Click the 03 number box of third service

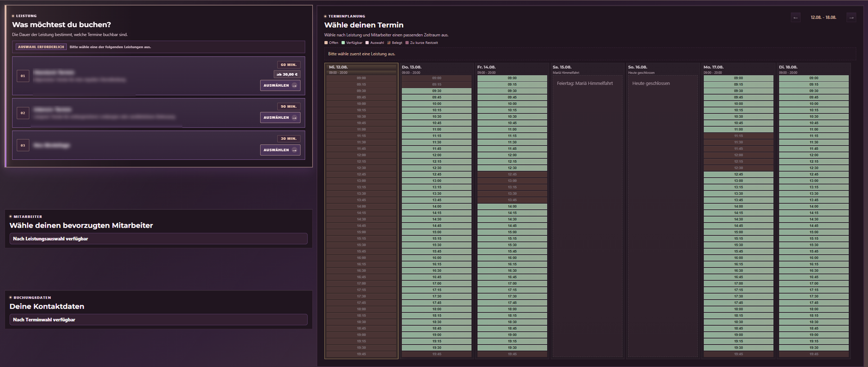coord(23,145)
